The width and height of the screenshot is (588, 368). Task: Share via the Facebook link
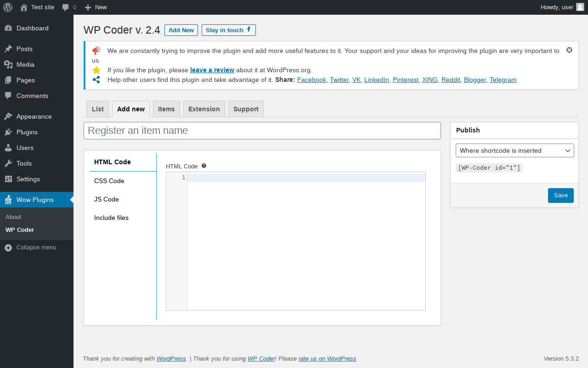point(311,80)
